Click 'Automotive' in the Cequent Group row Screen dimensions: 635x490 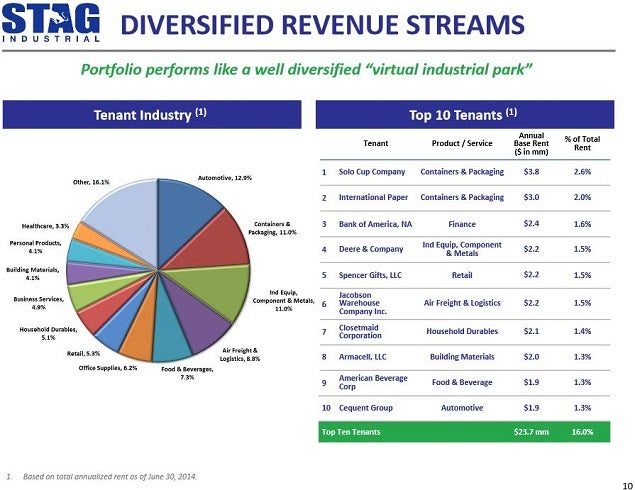pyautogui.click(x=462, y=408)
